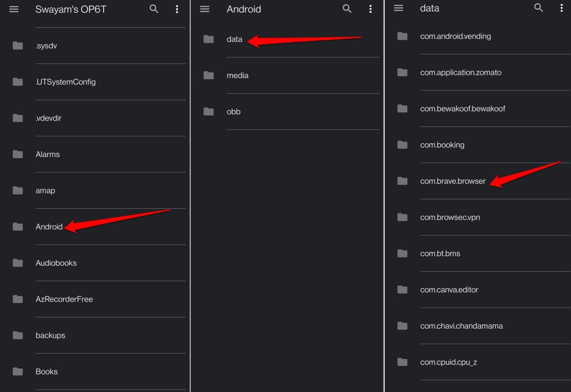Select the Alarms folder name

click(x=48, y=154)
